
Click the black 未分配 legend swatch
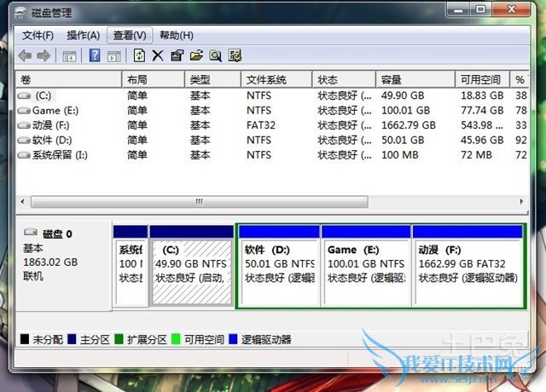tap(25, 339)
